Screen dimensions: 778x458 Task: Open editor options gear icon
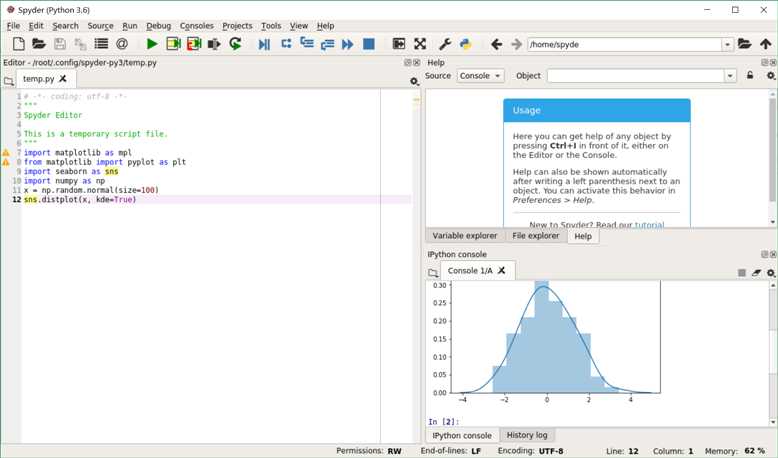(414, 81)
